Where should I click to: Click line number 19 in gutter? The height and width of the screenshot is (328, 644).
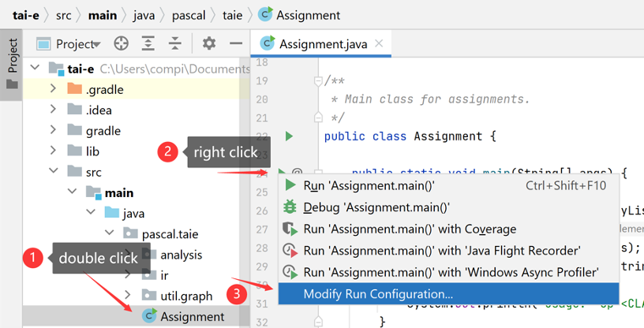tap(262, 80)
